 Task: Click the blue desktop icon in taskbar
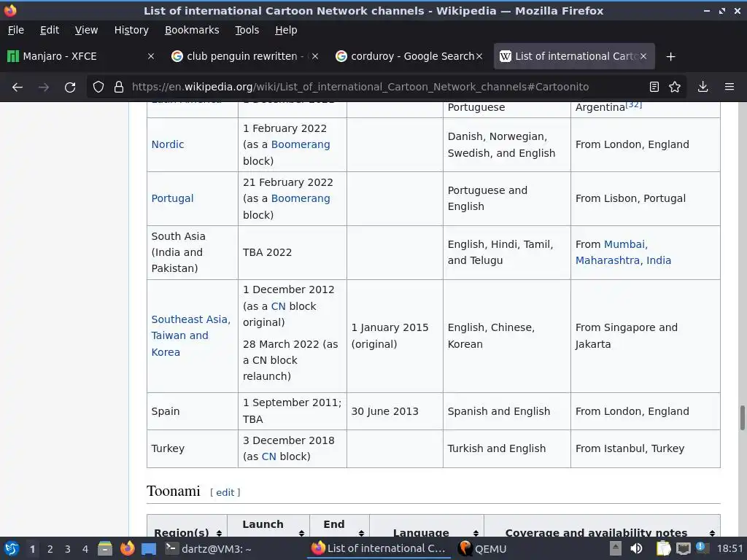[149, 549]
